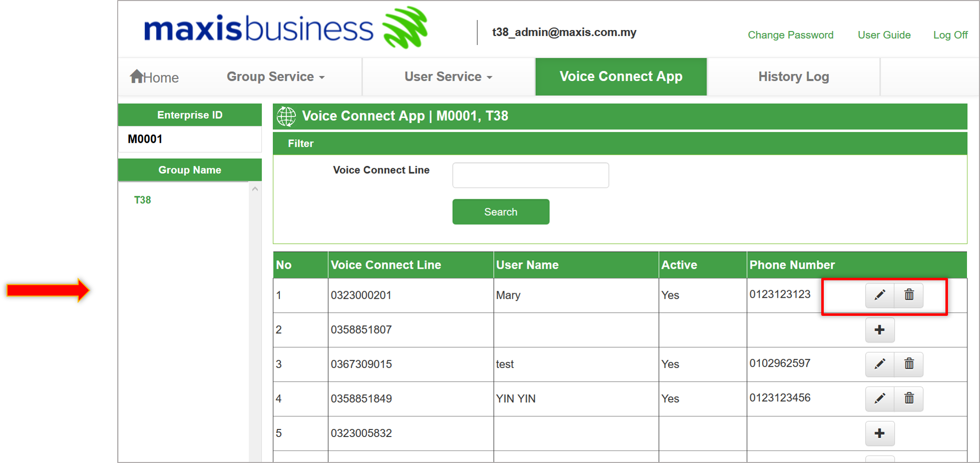The height and width of the screenshot is (463, 980).
Task: Click pencil icon for user test
Action: click(879, 364)
